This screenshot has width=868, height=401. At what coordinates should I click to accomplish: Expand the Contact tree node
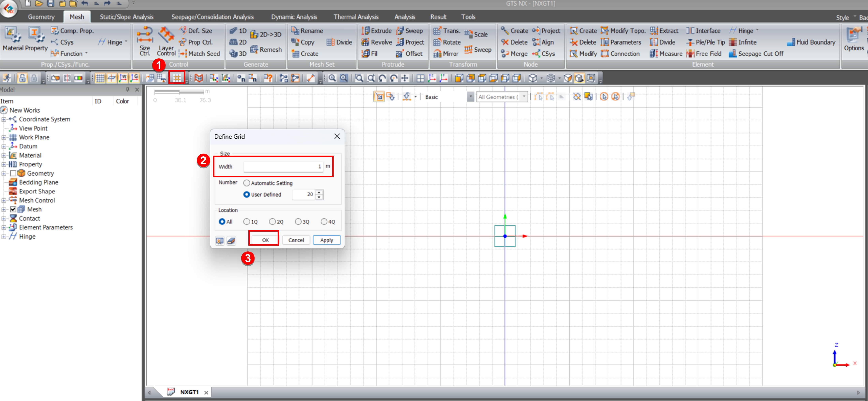coord(4,219)
